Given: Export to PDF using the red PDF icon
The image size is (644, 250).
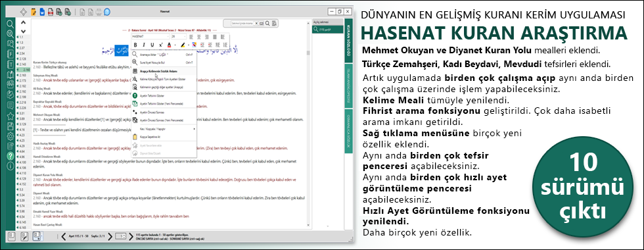Looking at the screenshot, I should [51, 12].
